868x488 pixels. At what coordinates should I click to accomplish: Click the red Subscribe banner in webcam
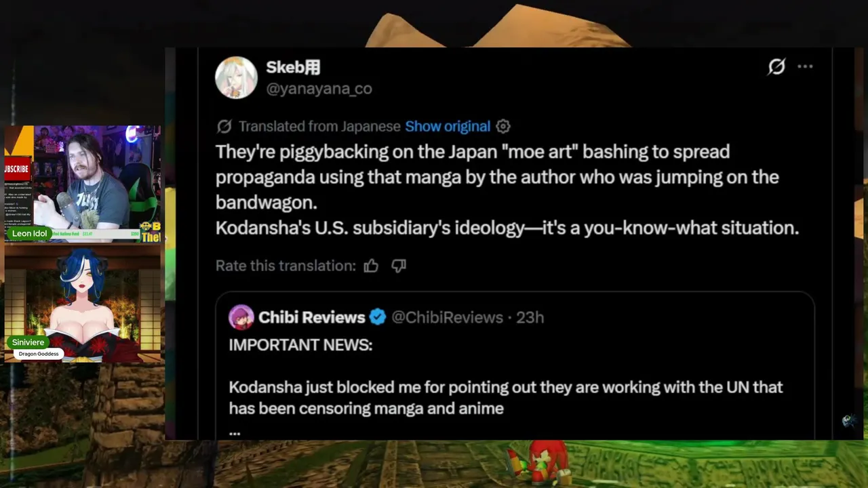pyautogui.click(x=18, y=169)
